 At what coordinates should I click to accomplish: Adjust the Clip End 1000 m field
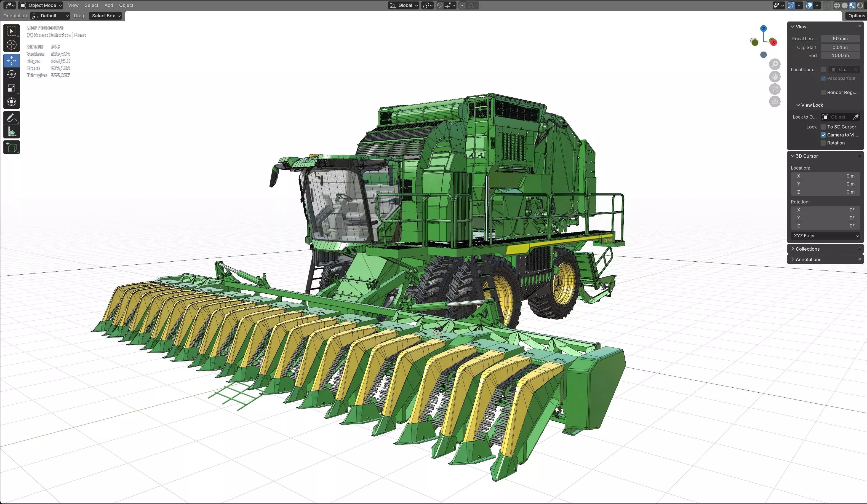(840, 55)
